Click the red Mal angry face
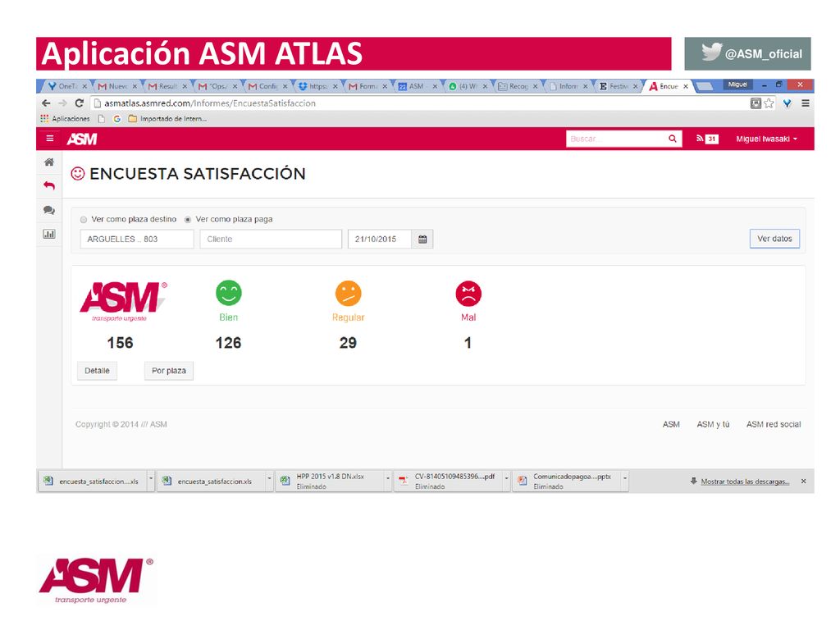840x630 pixels. [x=468, y=293]
